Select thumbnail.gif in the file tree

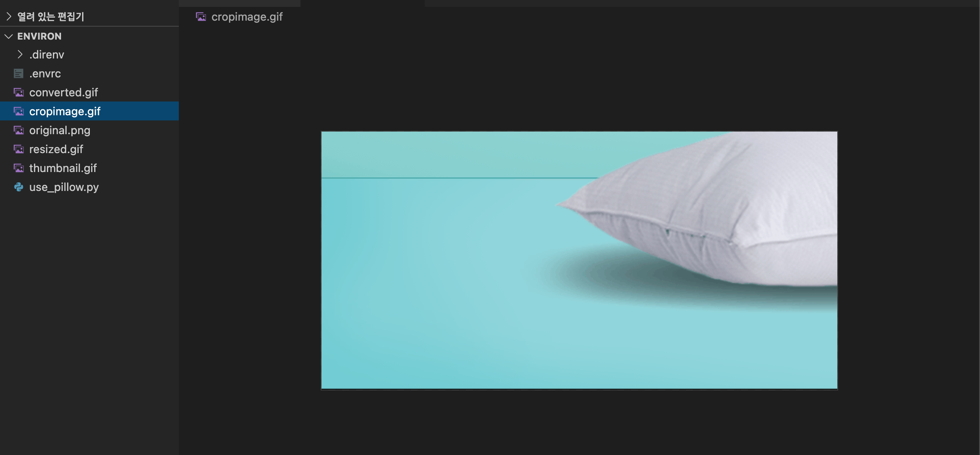click(x=63, y=168)
